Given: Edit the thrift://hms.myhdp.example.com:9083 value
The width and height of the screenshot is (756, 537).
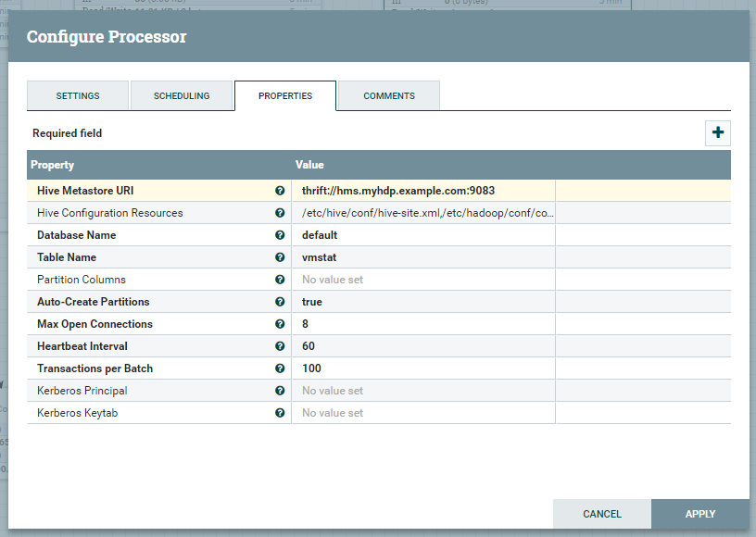Looking at the screenshot, I should point(423,191).
